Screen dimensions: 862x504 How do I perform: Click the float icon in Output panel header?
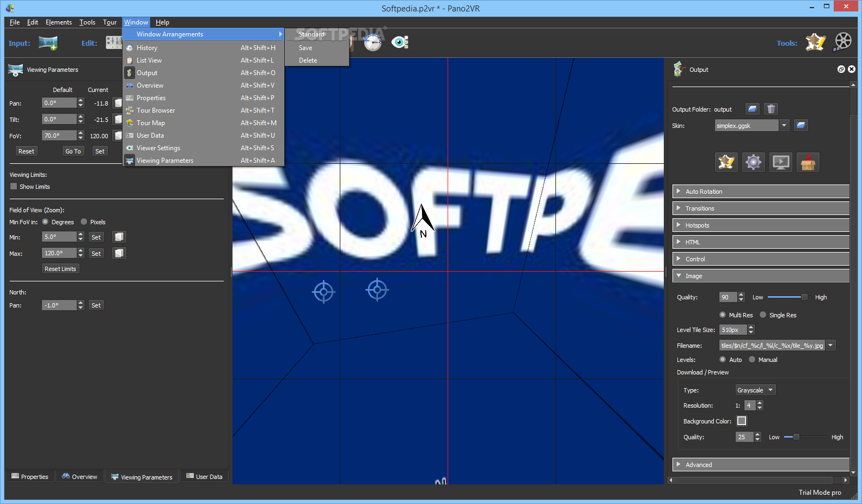[x=841, y=69]
